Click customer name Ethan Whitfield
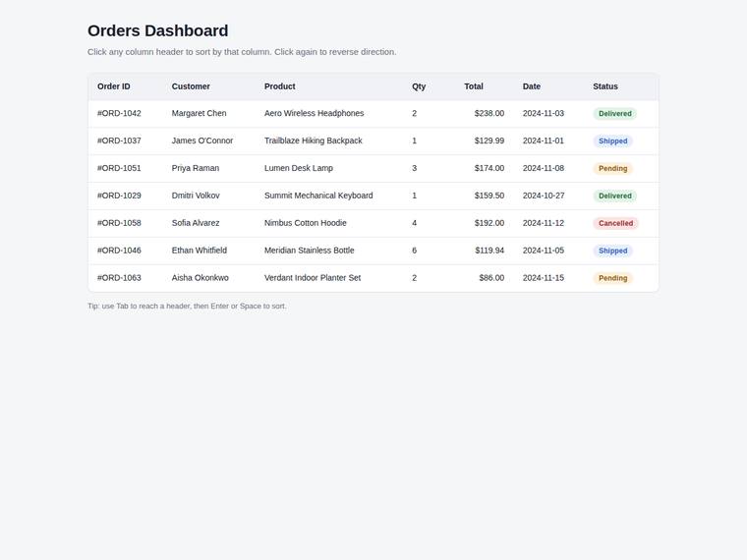 pos(200,251)
